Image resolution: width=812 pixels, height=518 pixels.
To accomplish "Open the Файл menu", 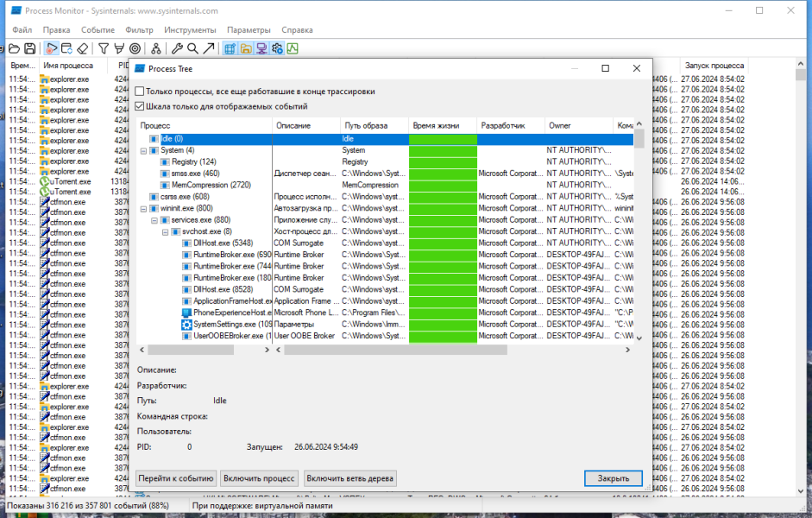I will click(x=22, y=30).
